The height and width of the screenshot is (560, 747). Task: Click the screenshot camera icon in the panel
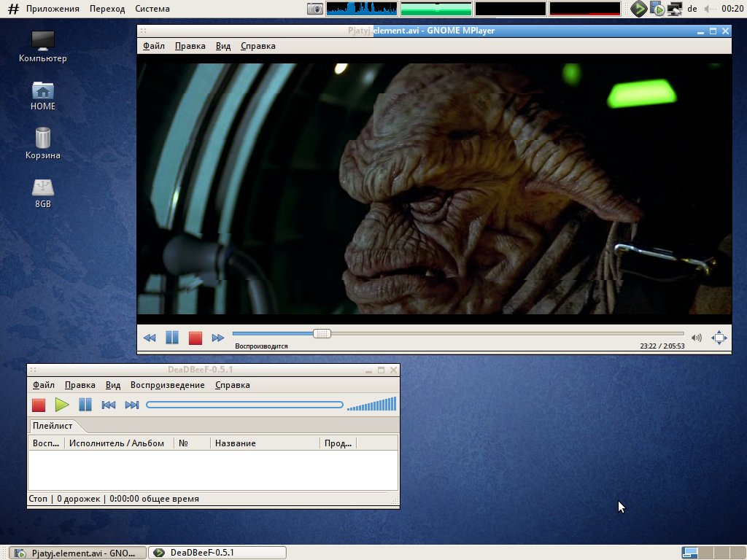(315, 9)
